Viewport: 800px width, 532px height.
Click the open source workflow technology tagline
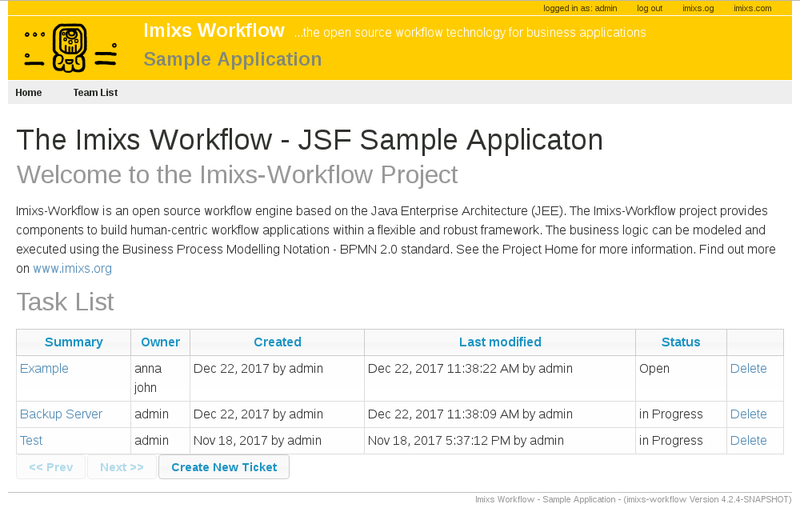(x=470, y=33)
